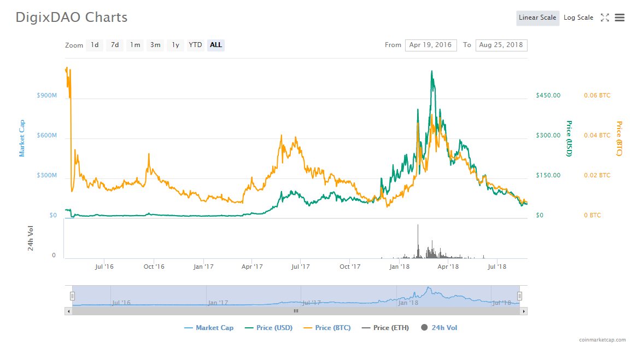The height and width of the screenshot is (347, 644).
Task: Click the Oct '16 x-axis label
Action: pyautogui.click(x=154, y=267)
